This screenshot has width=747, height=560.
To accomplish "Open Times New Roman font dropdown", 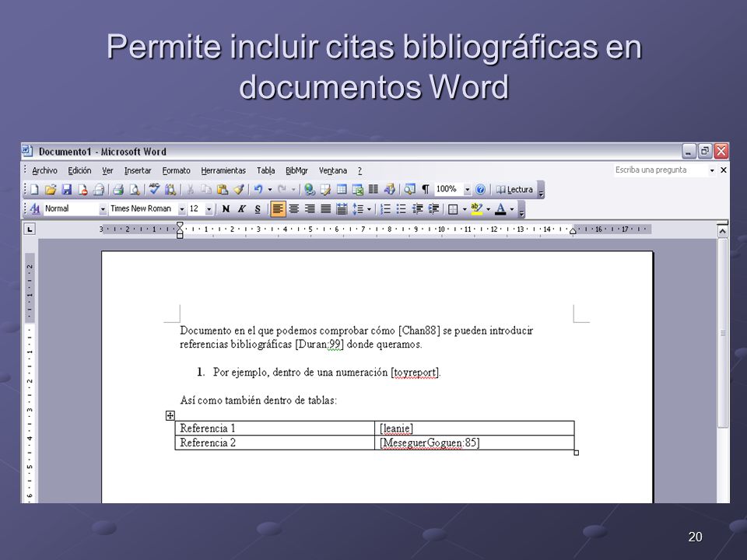I will (x=181, y=209).
